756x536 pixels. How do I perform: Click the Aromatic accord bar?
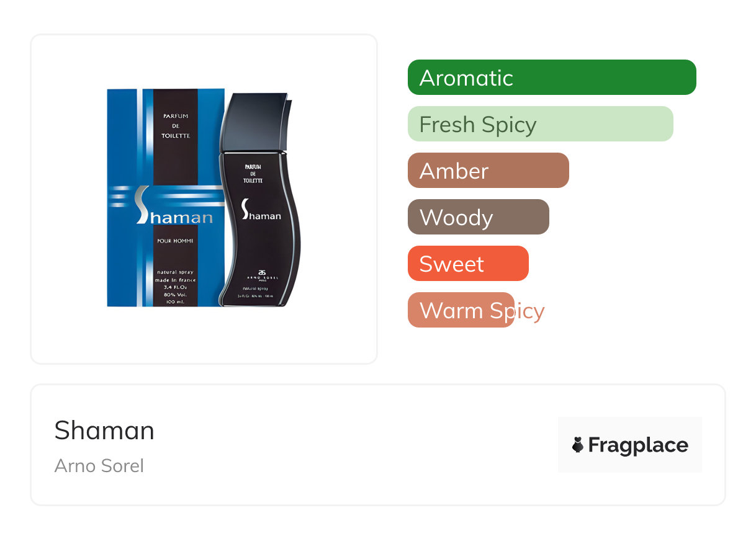pyautogui.click(x=551, y=78)
